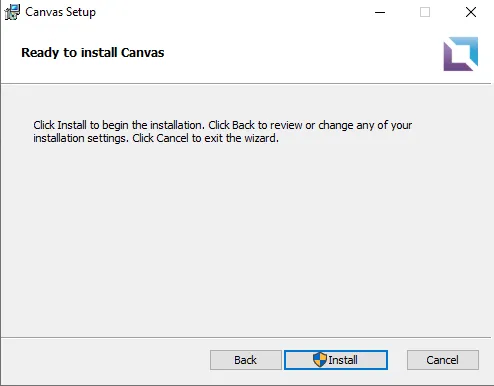Click the UAC shield icon on Install button
The image size is (494, 386).
(320, 360)
